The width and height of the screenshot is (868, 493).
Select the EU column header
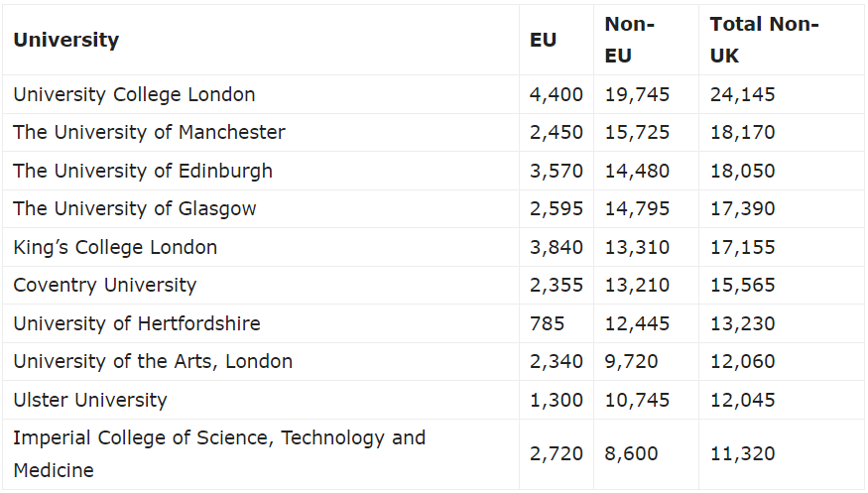543,40
